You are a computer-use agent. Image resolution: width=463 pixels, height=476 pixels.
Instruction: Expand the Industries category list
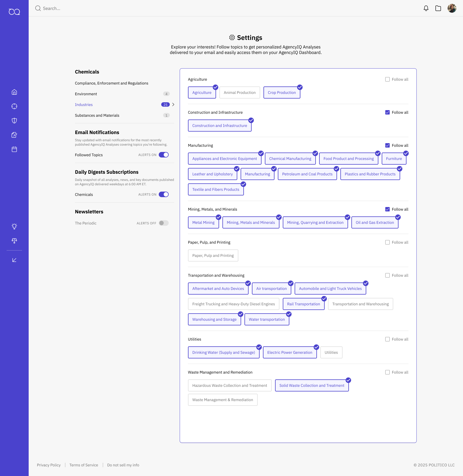point(173,105)
